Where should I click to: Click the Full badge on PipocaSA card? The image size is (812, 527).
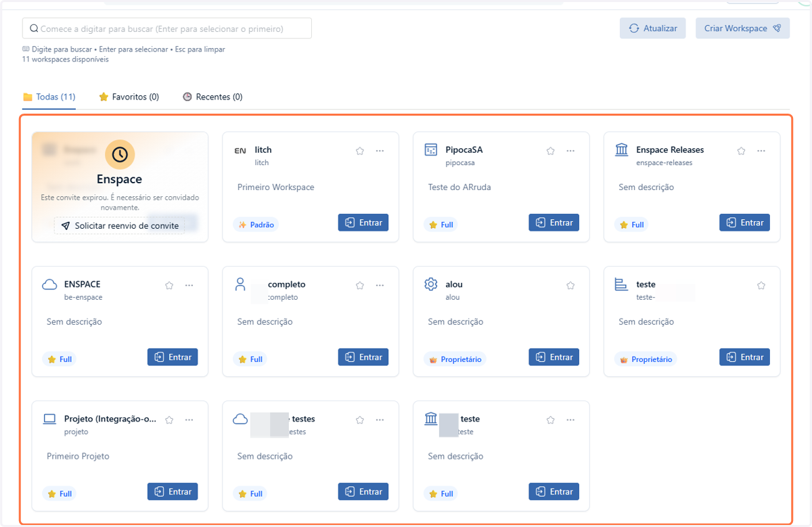click(x=441, y=225)
